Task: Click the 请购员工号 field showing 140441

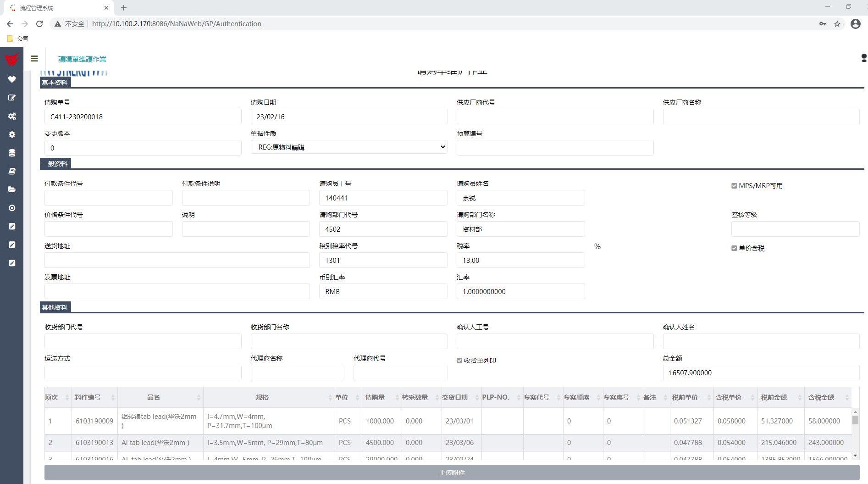Action: point(383,198)
